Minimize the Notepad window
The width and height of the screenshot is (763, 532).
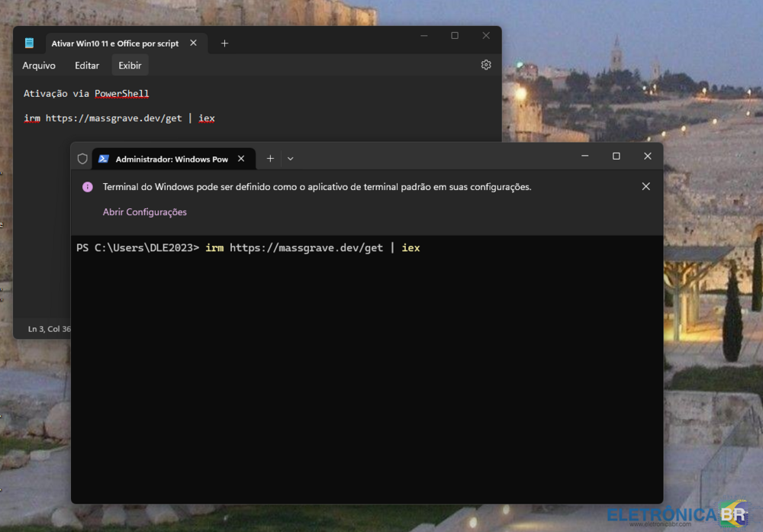[423, 36]
